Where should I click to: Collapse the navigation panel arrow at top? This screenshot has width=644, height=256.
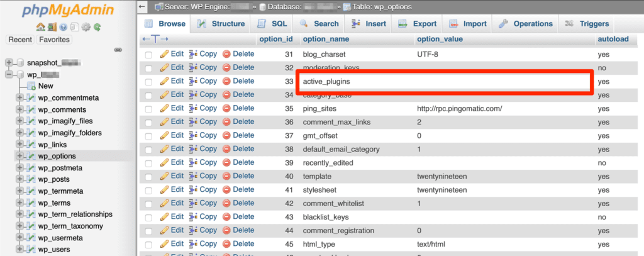pyautogui.click(x=143, y=6)
